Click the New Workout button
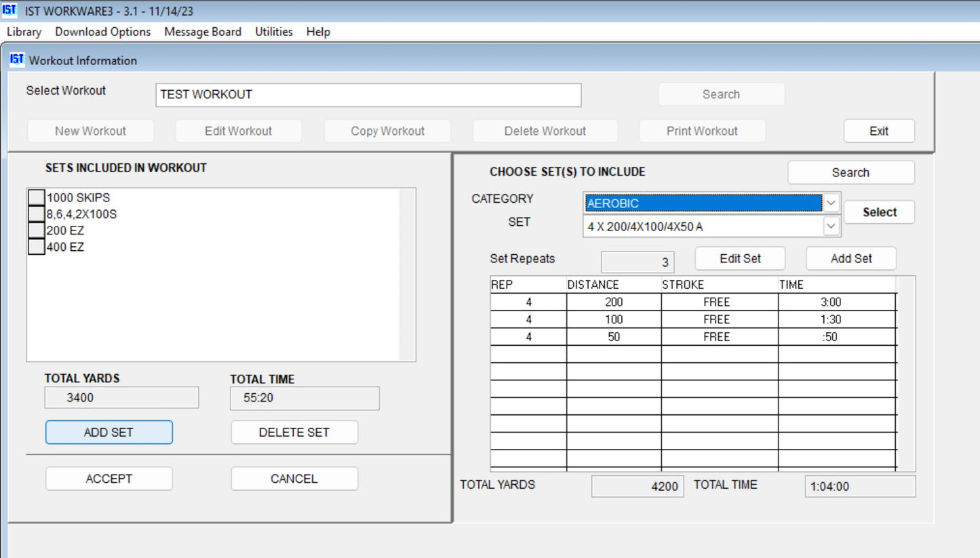Viewport: 980px width, 558px height. tap(91, 131)
